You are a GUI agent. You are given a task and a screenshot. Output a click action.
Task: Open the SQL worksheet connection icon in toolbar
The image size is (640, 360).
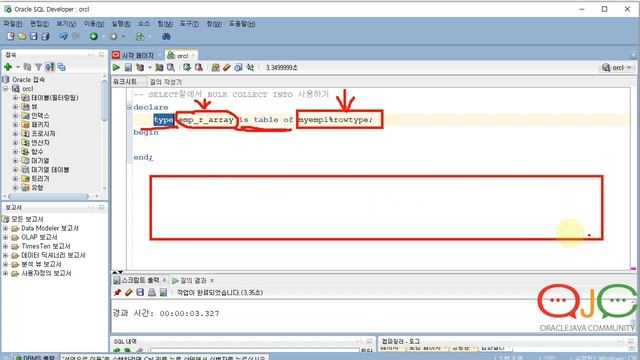(x=140, y=36)
